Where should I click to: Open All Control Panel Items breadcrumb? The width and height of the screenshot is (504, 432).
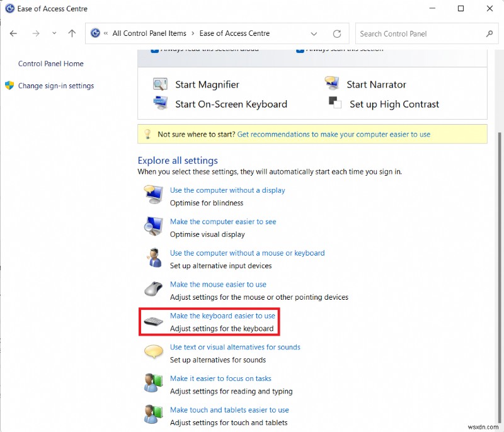149,33
